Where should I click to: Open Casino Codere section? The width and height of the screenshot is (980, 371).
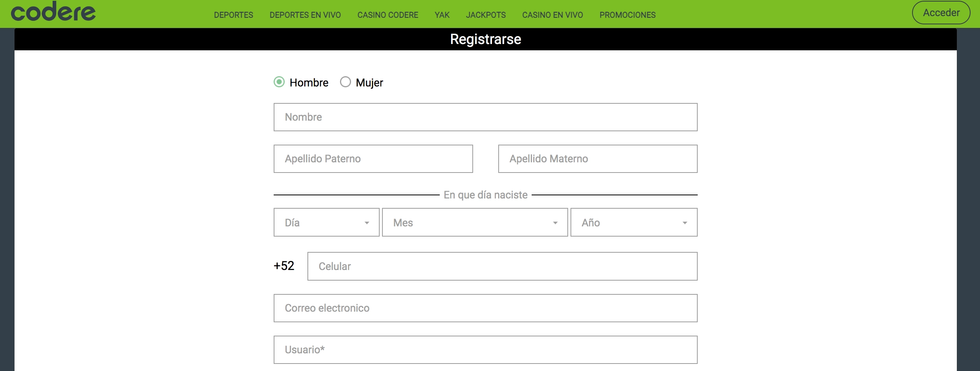coord(388,15)
